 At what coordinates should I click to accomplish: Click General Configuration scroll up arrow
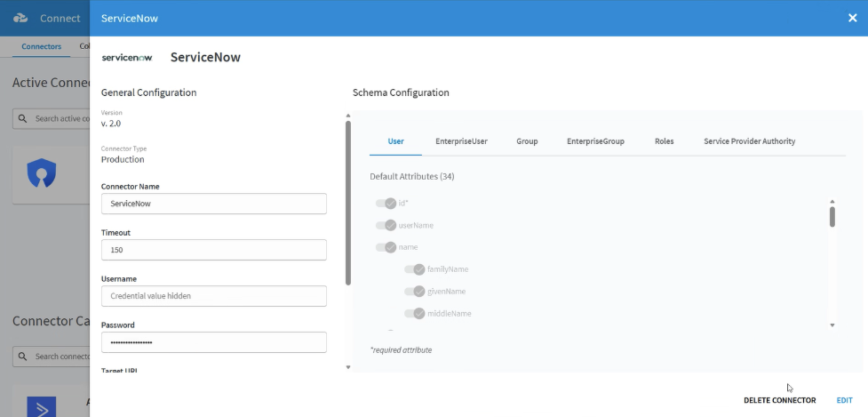click(348, 116)
